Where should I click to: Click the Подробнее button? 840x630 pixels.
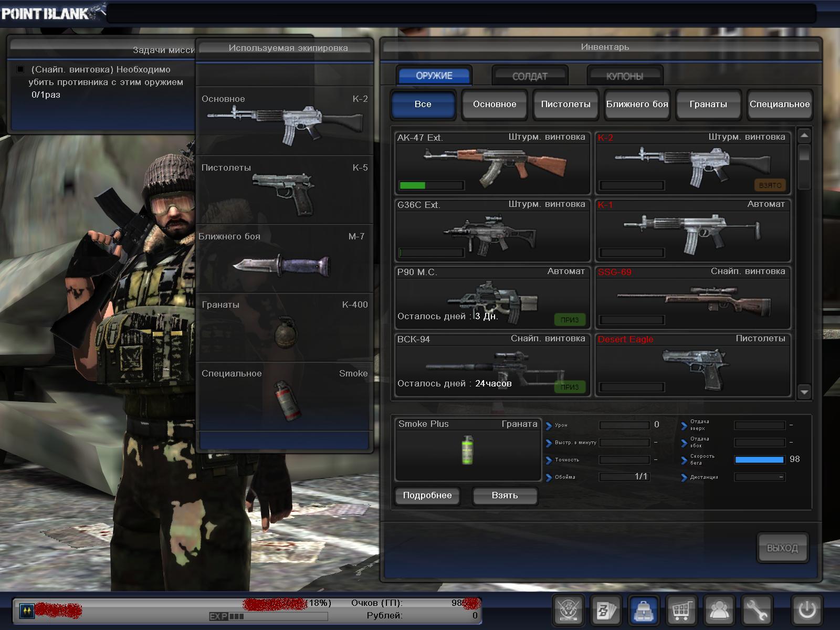point(427,495)
